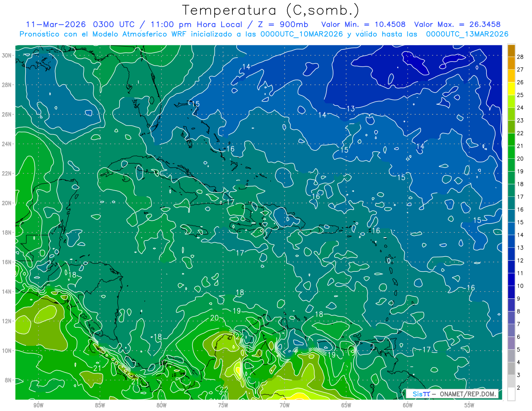Viewport: 532px width, 411px height.
Task: Click the 22N latitude axis label
Action: point(7,173)
